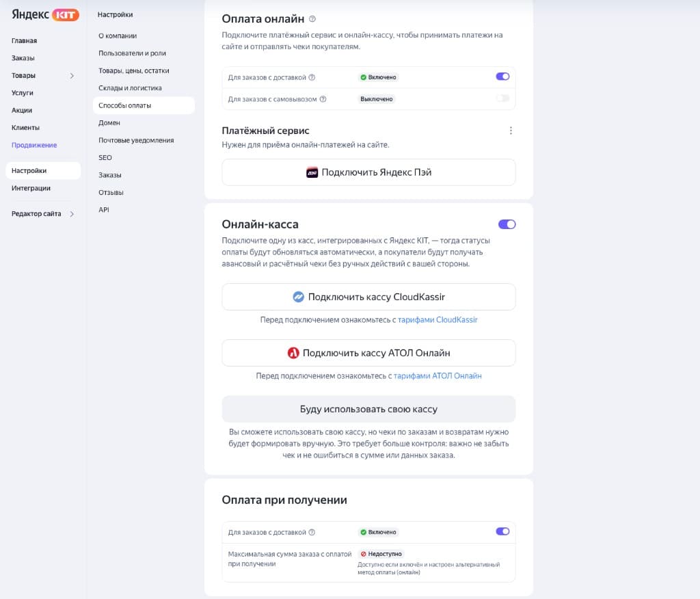Enable online payment for pickup orders

pyautogui.click(x=502, y=98)
